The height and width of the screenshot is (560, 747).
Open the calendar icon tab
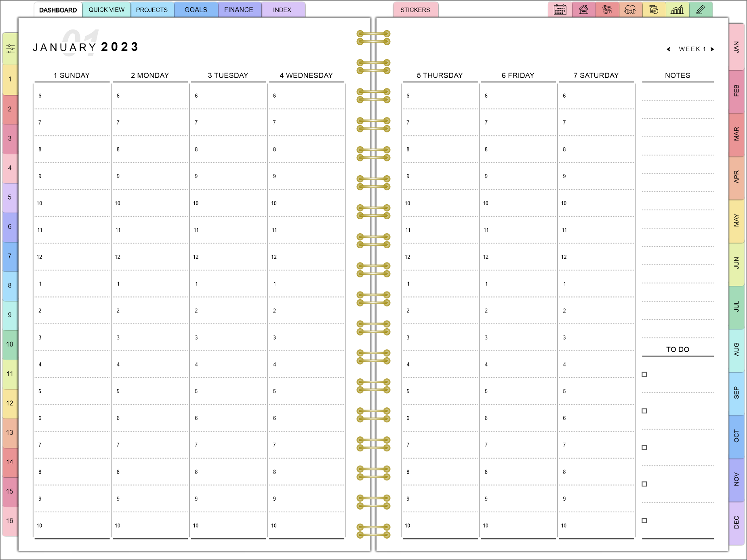560,10
